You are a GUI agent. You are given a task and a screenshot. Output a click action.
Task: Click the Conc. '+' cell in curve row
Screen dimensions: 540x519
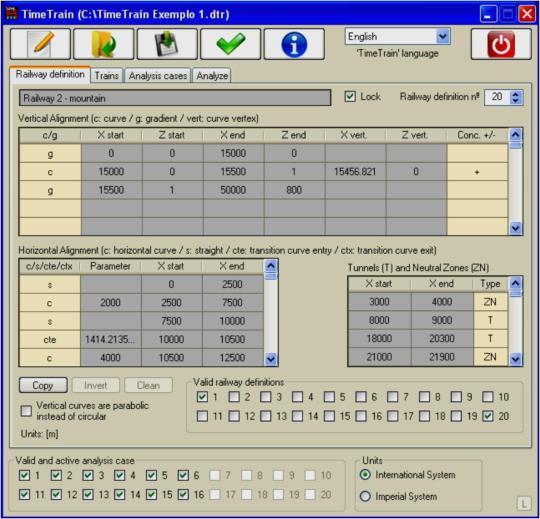pos(477,172)
